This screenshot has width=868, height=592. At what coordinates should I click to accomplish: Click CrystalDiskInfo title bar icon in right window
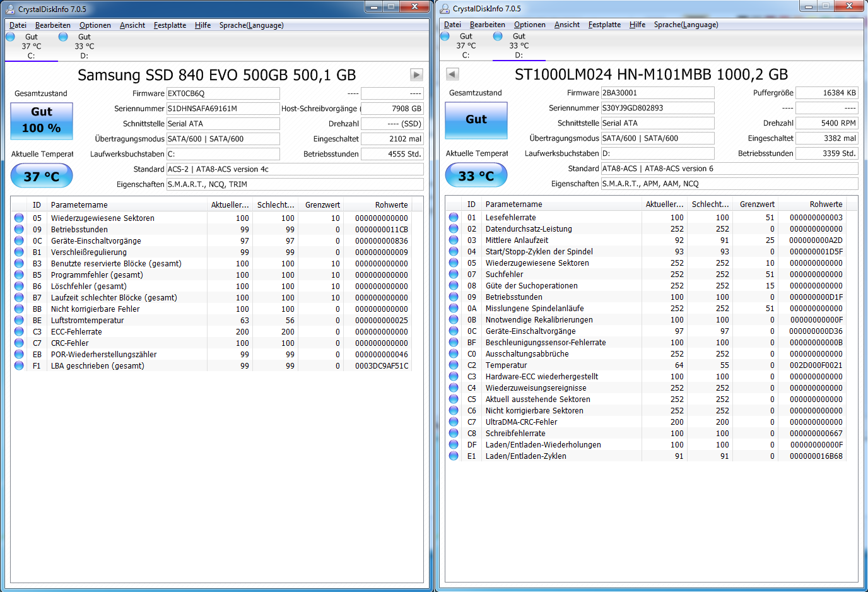tap(445, 9)
